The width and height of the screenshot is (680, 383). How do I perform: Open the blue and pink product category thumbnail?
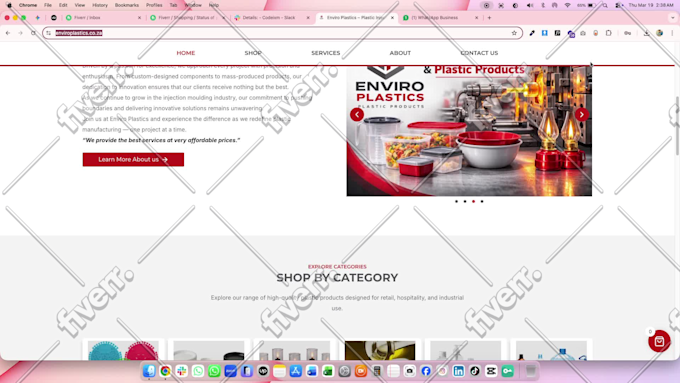tap(123, 350)
